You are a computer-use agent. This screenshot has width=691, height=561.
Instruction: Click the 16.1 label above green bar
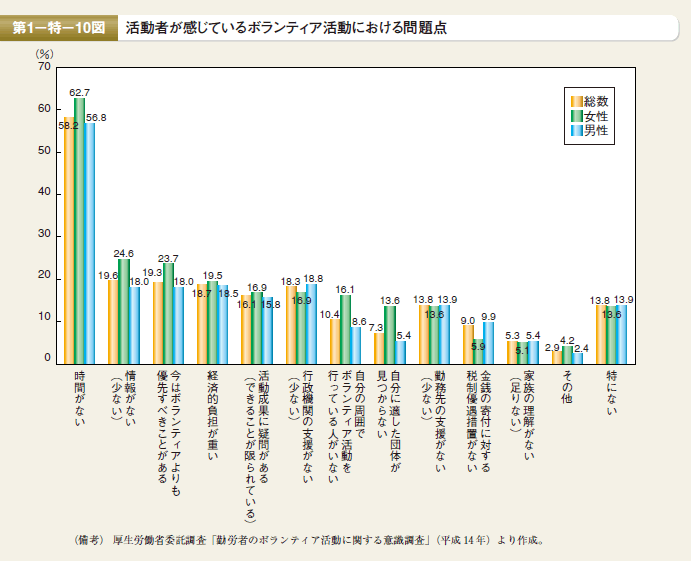(x=345, y=290)
